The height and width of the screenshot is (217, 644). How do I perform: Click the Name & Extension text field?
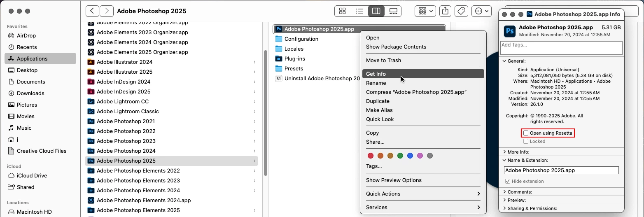coord(561,170)
